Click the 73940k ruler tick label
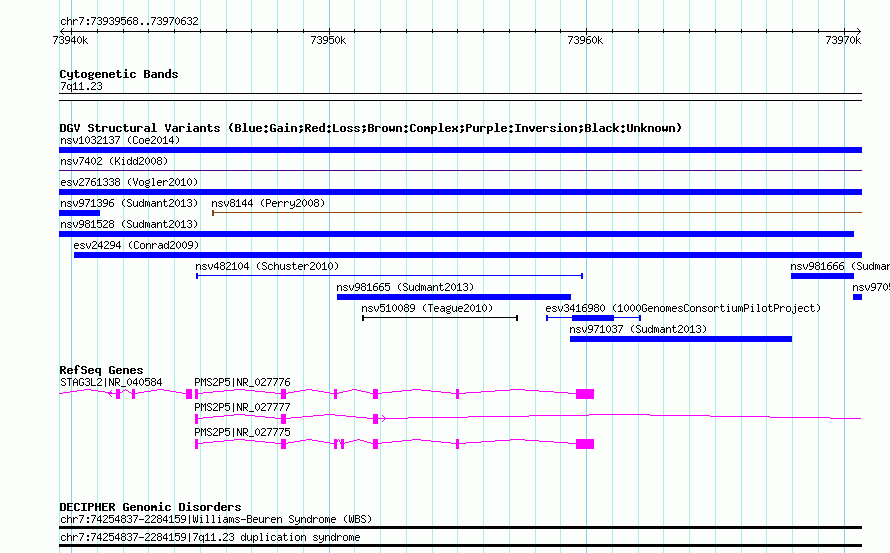Screen dimensions: 890x553 [70, 40]
